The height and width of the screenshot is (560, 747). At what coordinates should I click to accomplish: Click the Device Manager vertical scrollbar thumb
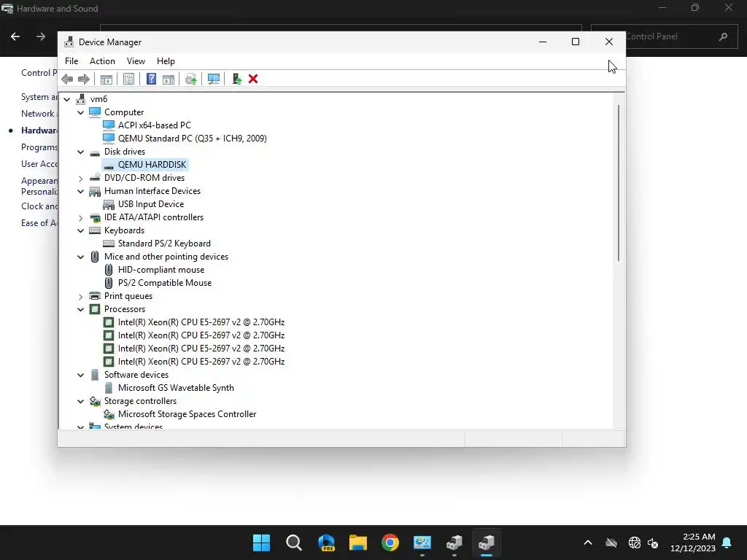(619, 182)
